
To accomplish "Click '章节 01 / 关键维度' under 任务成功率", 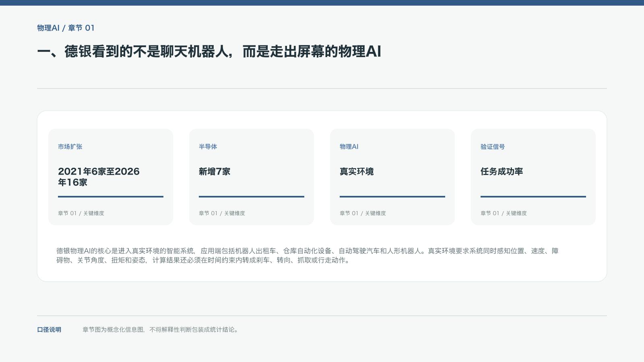I will [504, 213].
